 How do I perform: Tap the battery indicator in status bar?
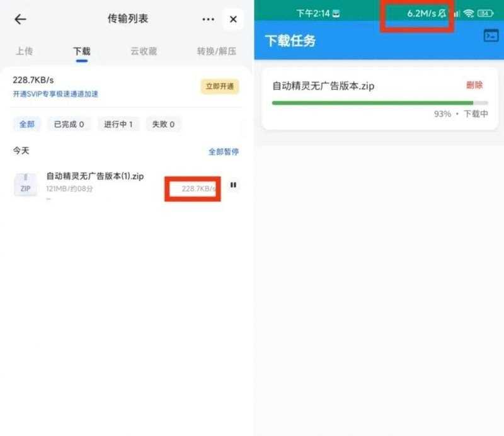click(485, 13)
